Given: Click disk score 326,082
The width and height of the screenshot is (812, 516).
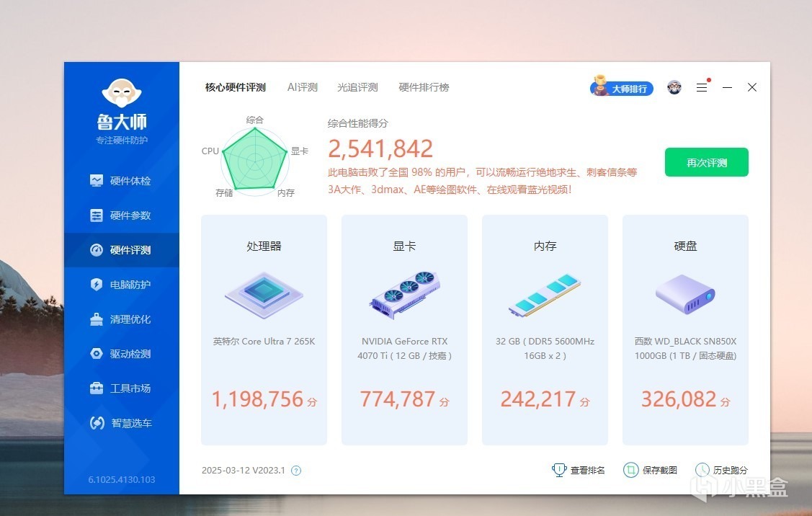Looking at the screenshot, I should pyautogui.click(x=679, y=399).
